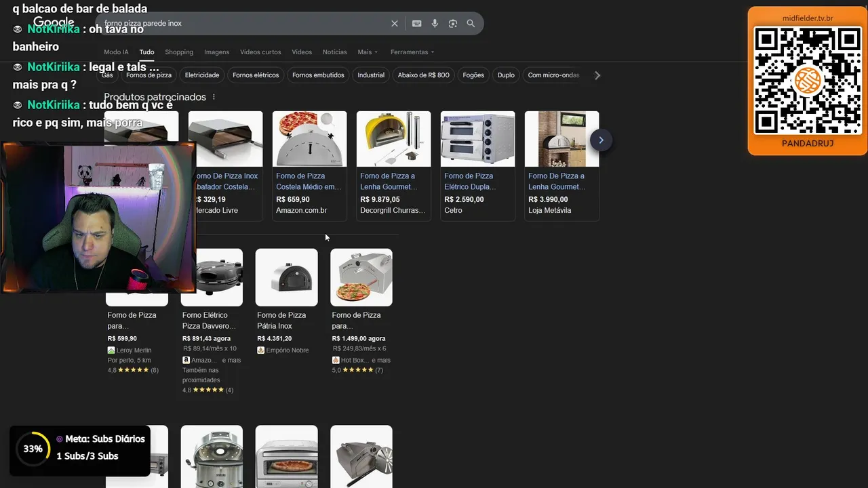Apply the Fornos embutidos filter chip

[x=318, y=75]
